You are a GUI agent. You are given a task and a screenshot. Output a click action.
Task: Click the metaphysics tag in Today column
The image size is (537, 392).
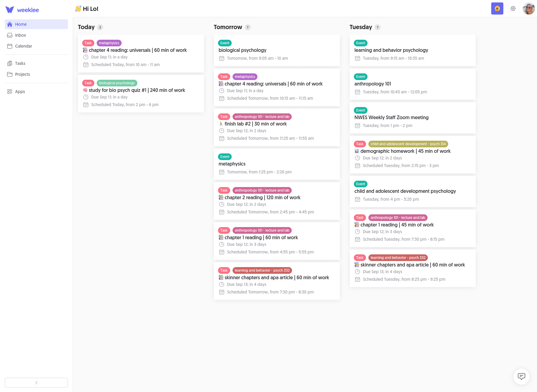[109, 43]
